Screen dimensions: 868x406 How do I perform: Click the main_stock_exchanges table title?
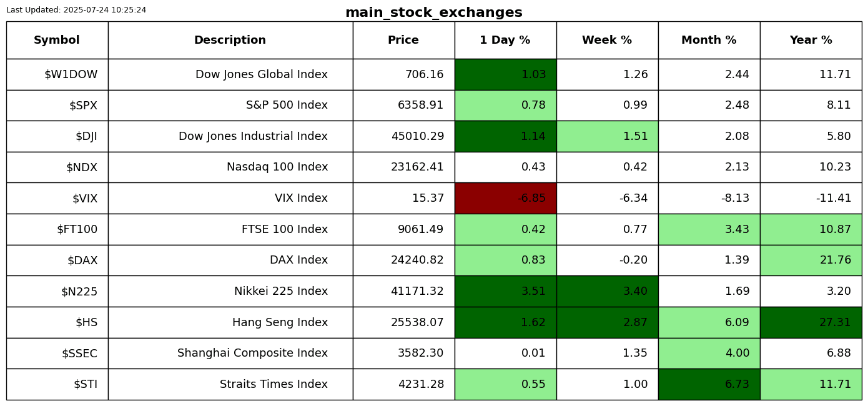click(x=433, y=12)
